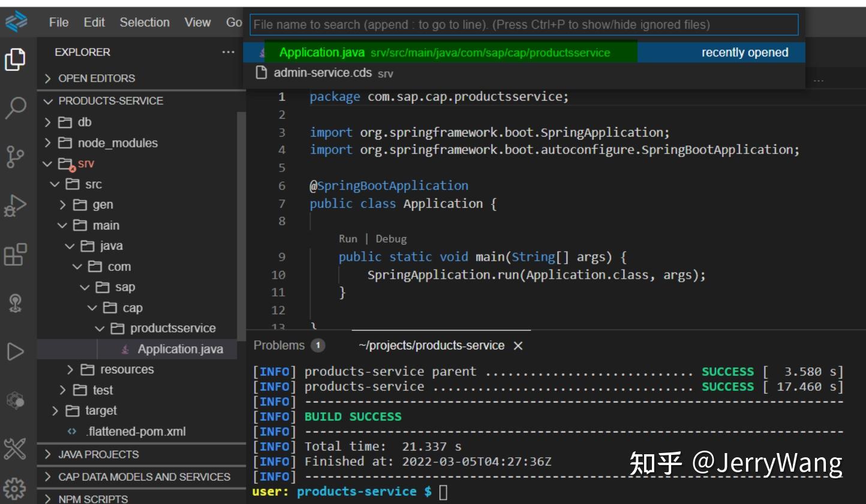Open the Run and Debug view
866x504 pixels.
pos(16,206)
